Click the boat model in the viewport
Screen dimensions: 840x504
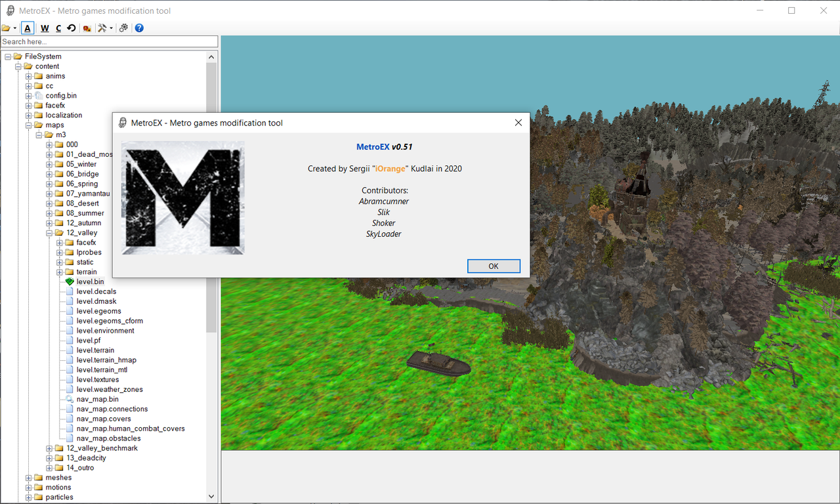pos(438,362)
